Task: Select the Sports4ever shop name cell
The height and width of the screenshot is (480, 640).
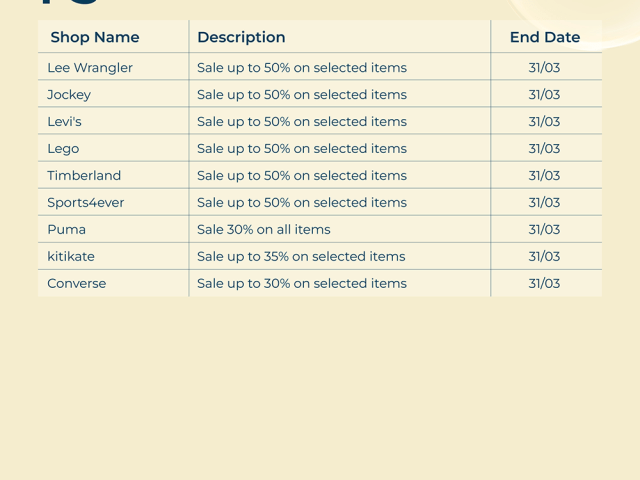Action: pos(86,203)
